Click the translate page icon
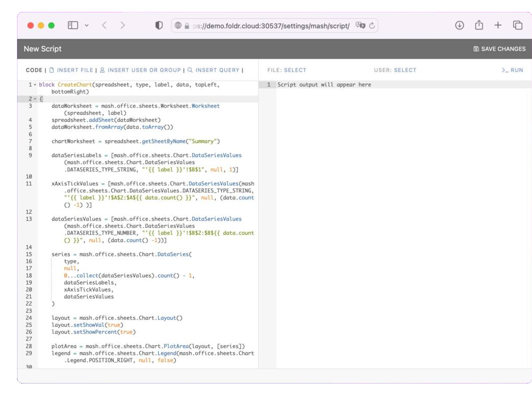 pos(360,25)
